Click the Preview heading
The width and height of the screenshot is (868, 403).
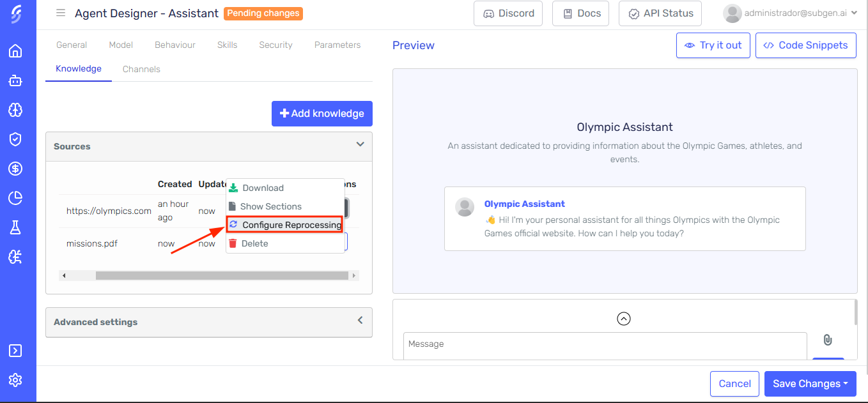(414, 45)
